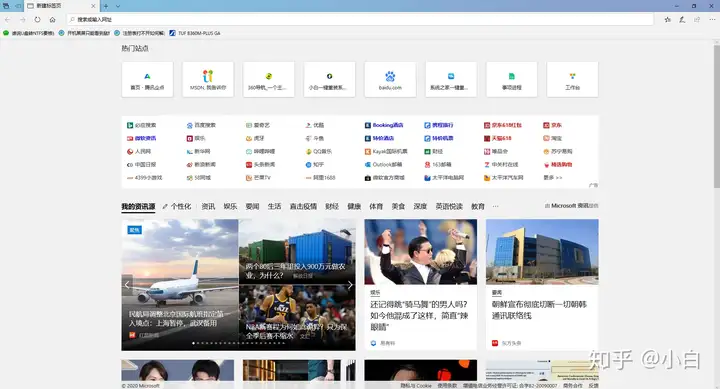Open the 优酷 link
The image size is (720, 389).
(x=315, y=125)
